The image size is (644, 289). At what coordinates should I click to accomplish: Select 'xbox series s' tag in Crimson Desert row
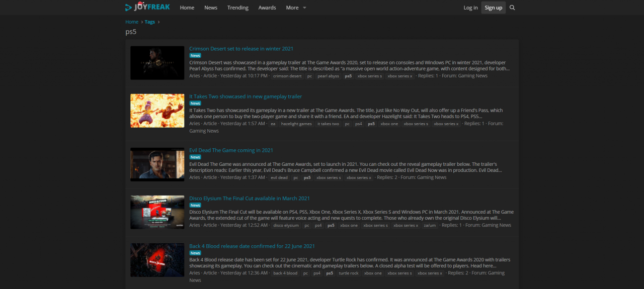pos(370,76)
